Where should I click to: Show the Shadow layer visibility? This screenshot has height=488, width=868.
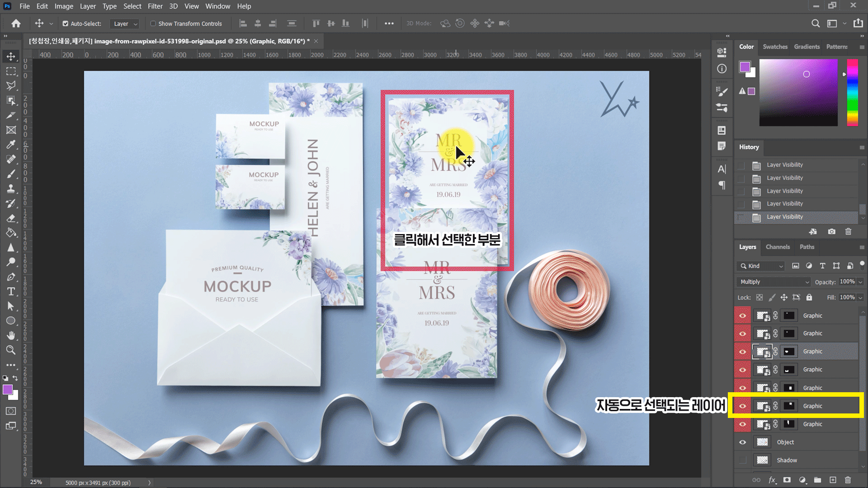[x=742, y=460]
